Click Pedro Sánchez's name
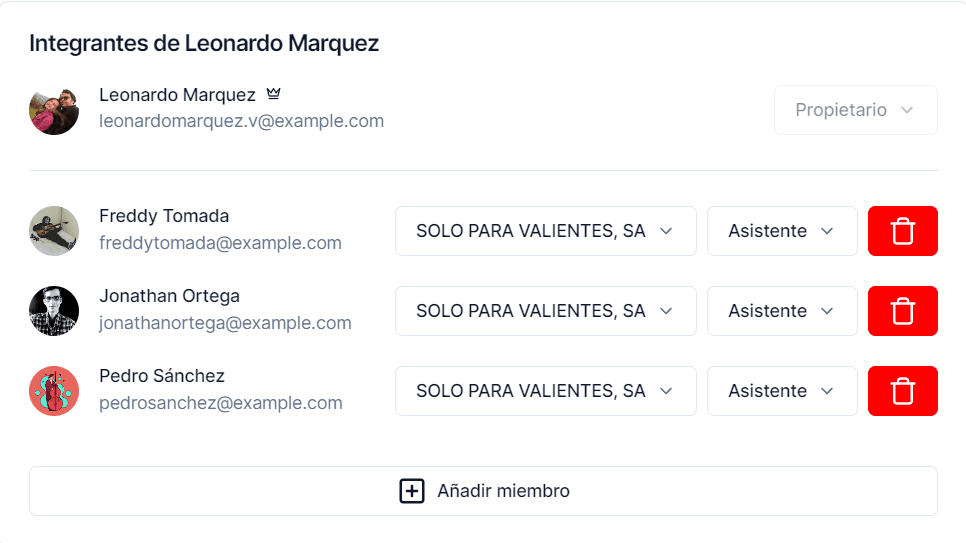 click(x=162, y=376)
